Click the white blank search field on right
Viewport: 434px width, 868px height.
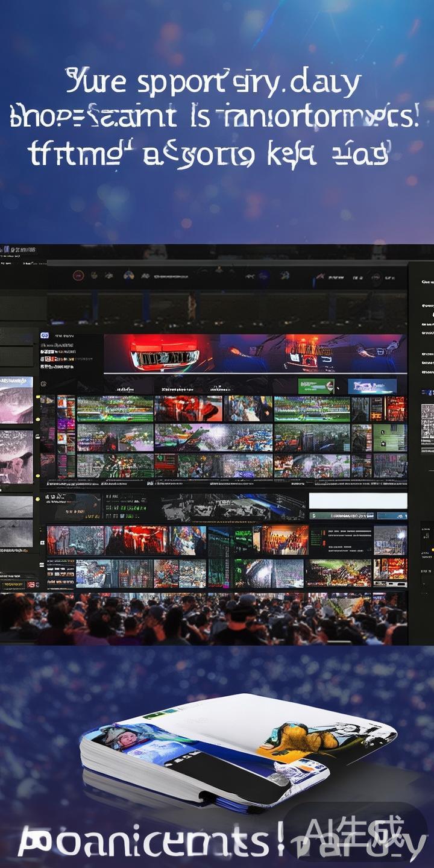coord(357,500)
